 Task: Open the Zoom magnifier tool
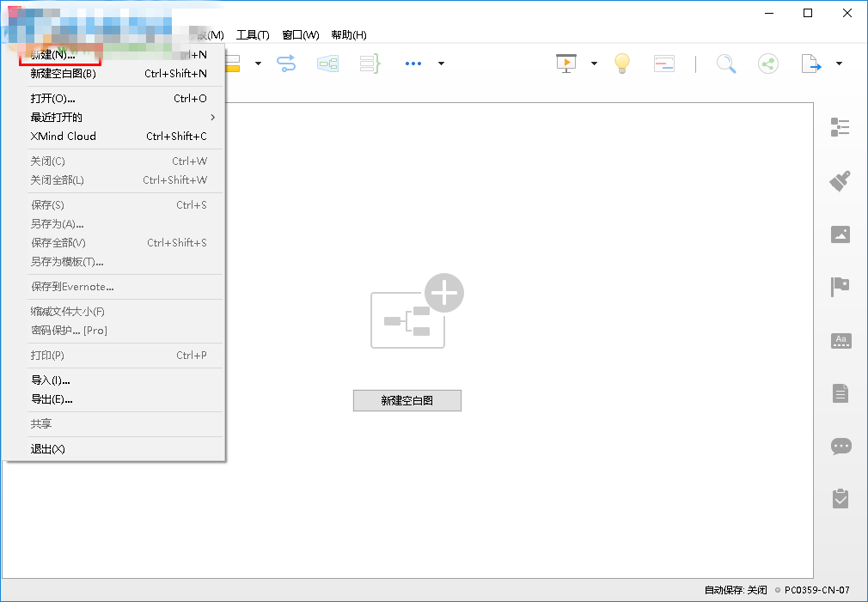click(726, 63)
